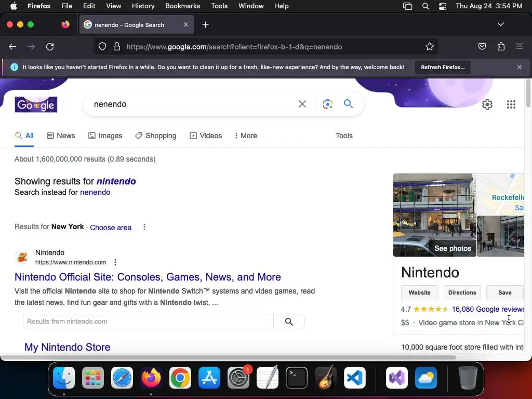Screen dimensions: 532x399
Task: Submit search with the blue magnifier icon
Action: click(x=348, y=104)
